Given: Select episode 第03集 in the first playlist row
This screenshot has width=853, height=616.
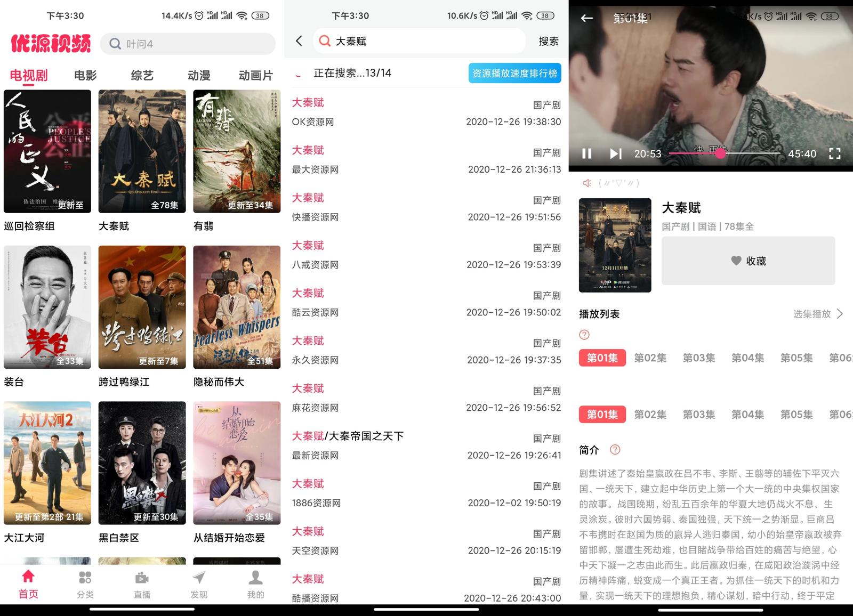Looking at the screenshot, I should click(x=698, y=358).
